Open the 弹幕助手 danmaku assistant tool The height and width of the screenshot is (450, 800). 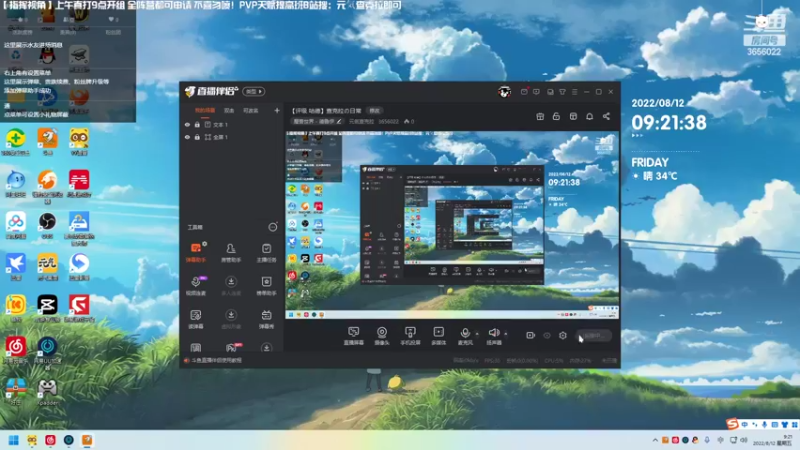(196, 252)
